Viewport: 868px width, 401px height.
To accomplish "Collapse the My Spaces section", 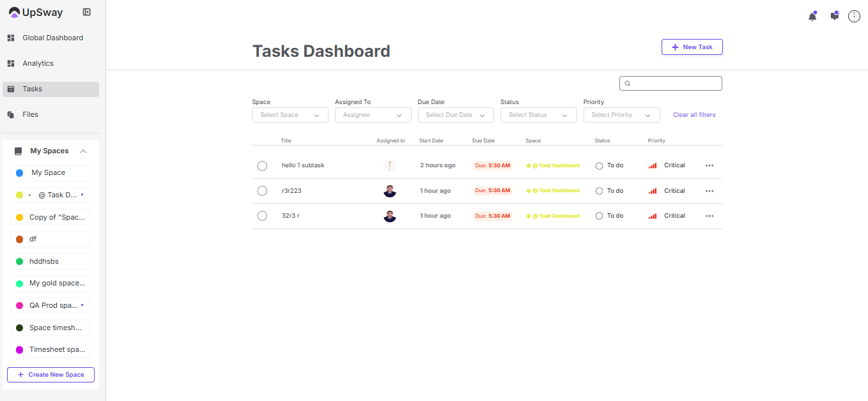I will click(83, 151).
